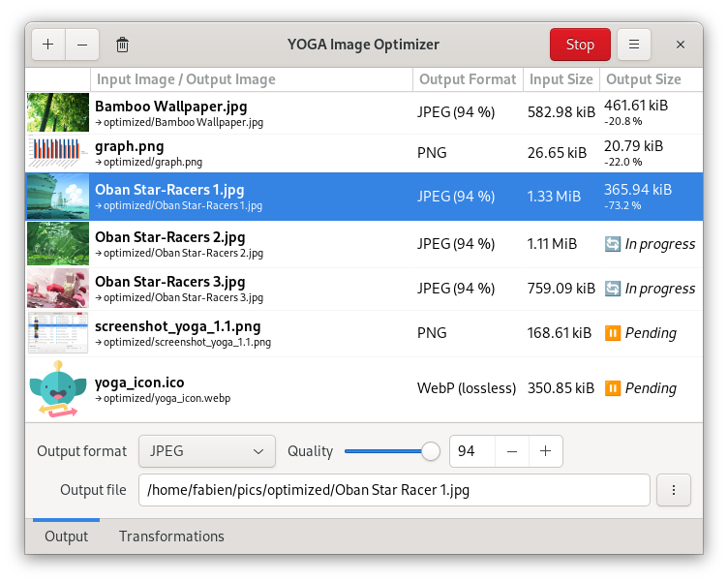This screenshot has width=728, height=582.
Task: Click PNG format cell in screenshot_yoga row
Action: coord(432,333)
